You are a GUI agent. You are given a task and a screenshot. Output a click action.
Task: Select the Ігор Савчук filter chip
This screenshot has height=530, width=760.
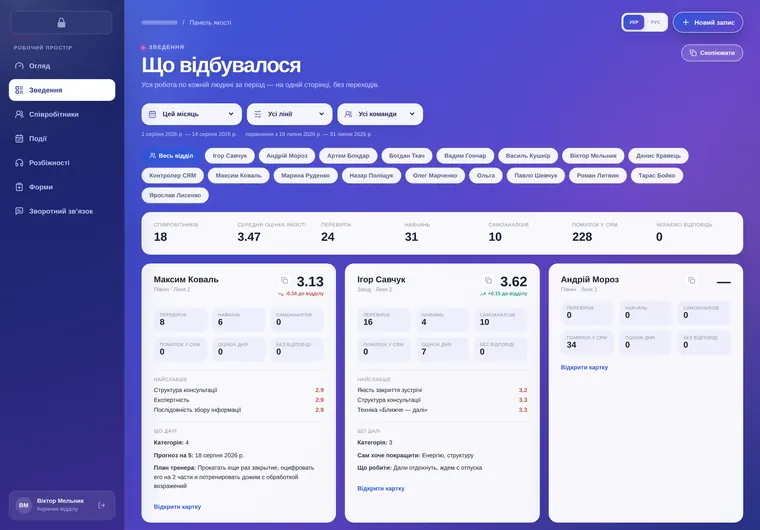[x=230, y=156]
